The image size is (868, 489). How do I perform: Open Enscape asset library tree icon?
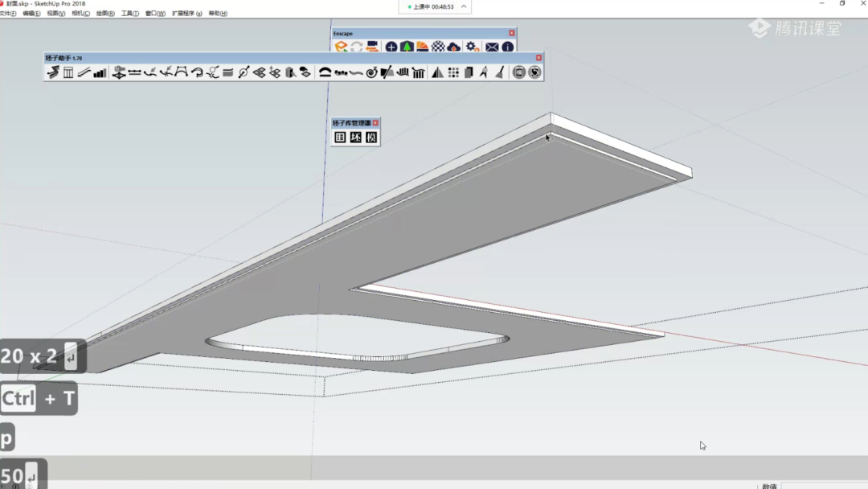click(x=407, y=47)
